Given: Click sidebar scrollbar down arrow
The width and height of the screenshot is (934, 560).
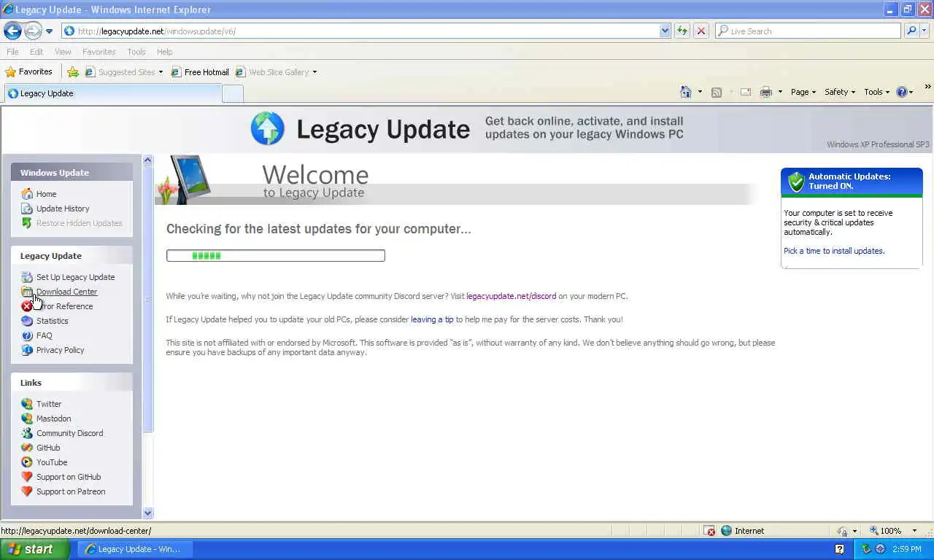Looking at the screenshot, I should tap(148, 513).
